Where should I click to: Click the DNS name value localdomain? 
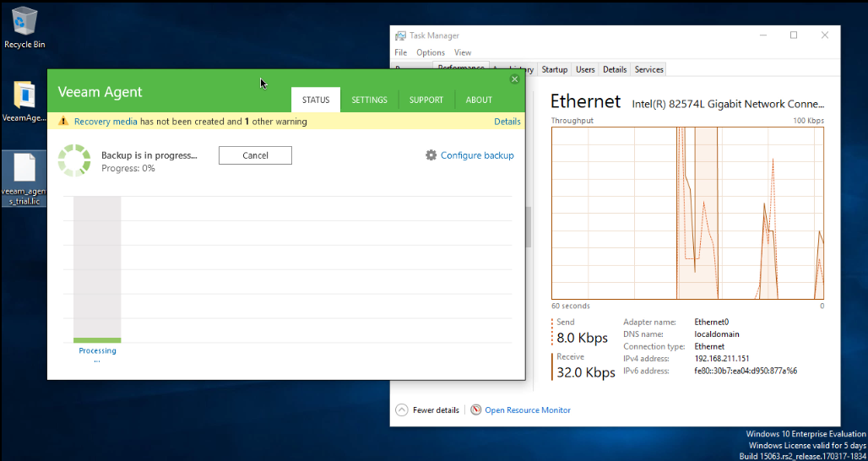click(x=717, y=334)
